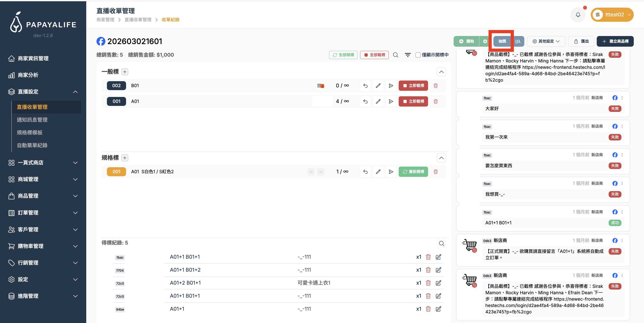Click the 建立商品標 button
Image resolution: width=644 pixels, height=323 pixels.
click(x=615, y=41)
